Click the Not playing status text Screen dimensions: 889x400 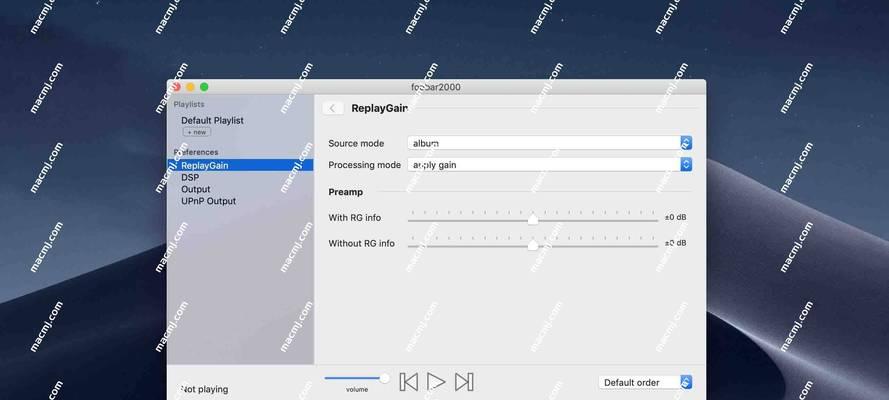[x=204, y=389]
